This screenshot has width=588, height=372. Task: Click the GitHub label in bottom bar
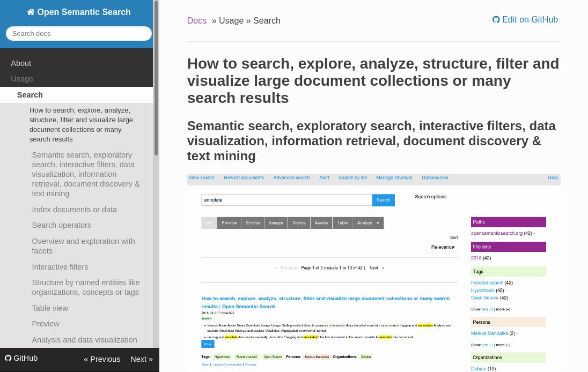click(x=21, y=358)
